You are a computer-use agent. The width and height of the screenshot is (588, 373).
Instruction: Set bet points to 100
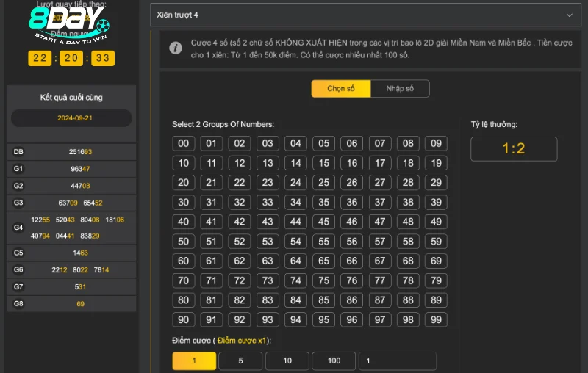pos(333,361)
